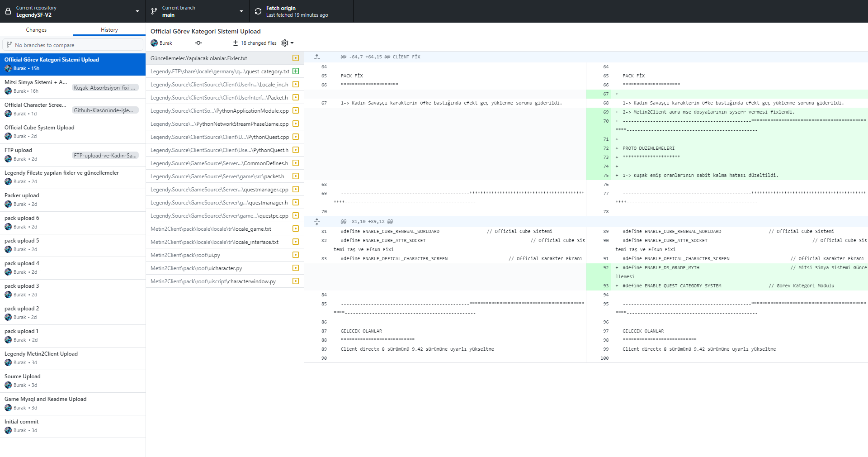The image size is (868, 457).
Task: Open diff settings gear dropdown
Action: pyautogui.click(x=288, y=43)
